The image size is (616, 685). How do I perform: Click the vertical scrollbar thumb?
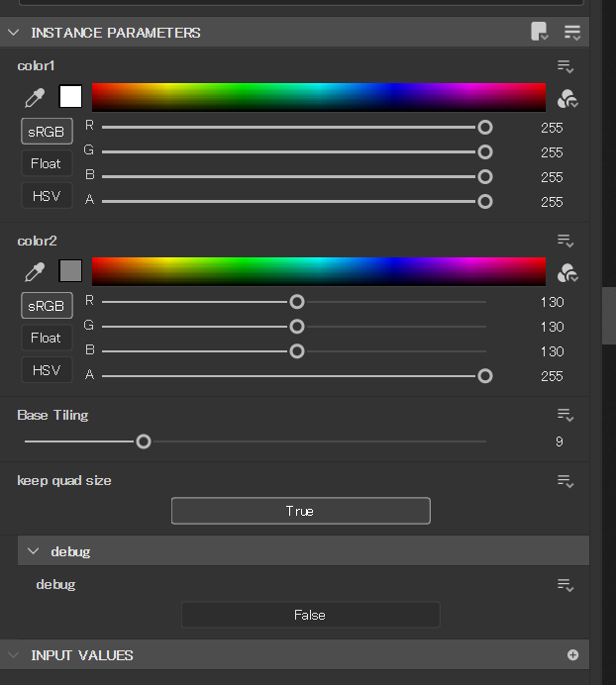point(608,316)
